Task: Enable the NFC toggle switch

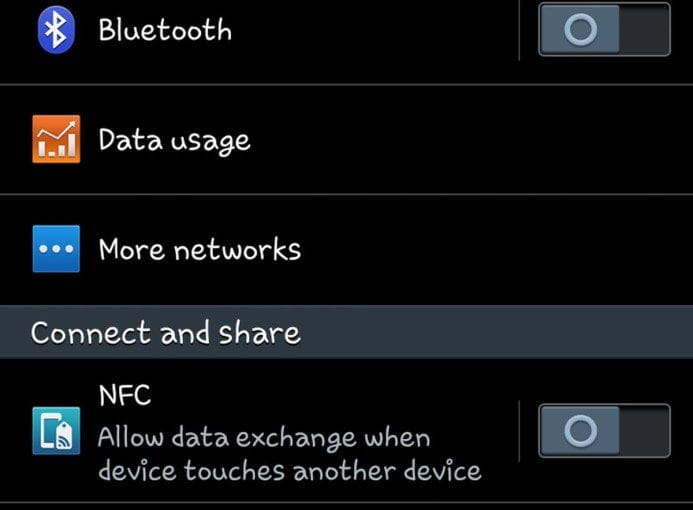Action: pyautogui.click(x=604, y=430)
